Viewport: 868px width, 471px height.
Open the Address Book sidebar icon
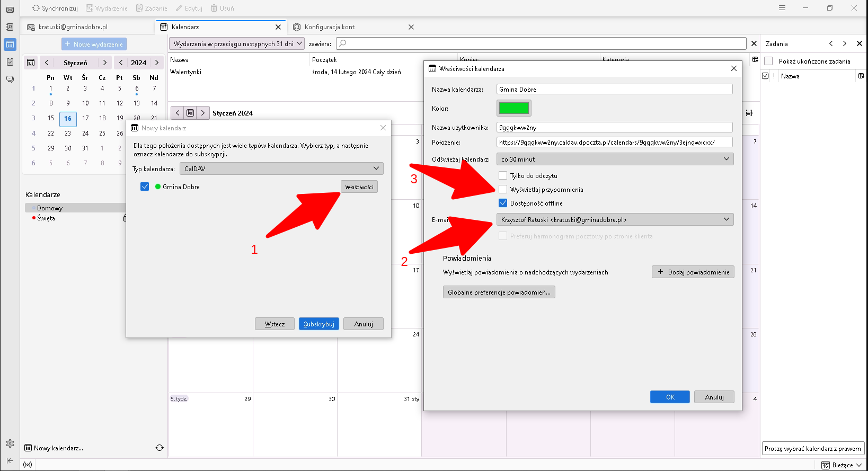pyautogui.click(x=10, y=27)
